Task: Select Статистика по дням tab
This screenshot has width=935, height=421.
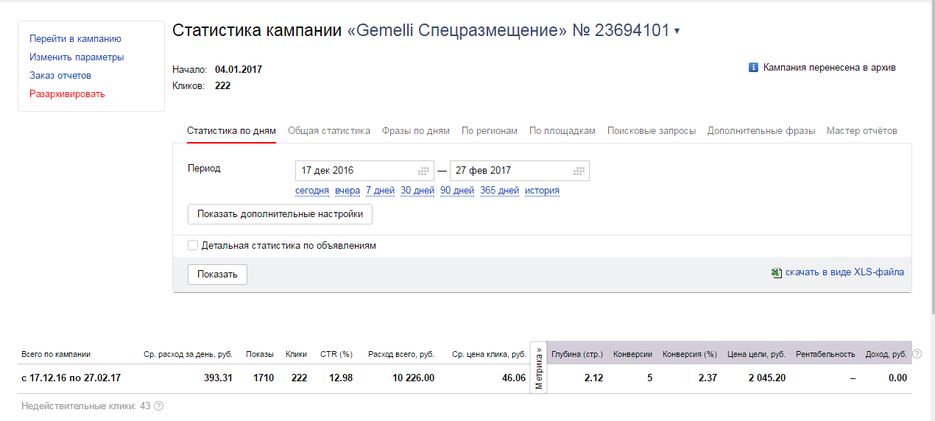Action: tap(231, 131)
